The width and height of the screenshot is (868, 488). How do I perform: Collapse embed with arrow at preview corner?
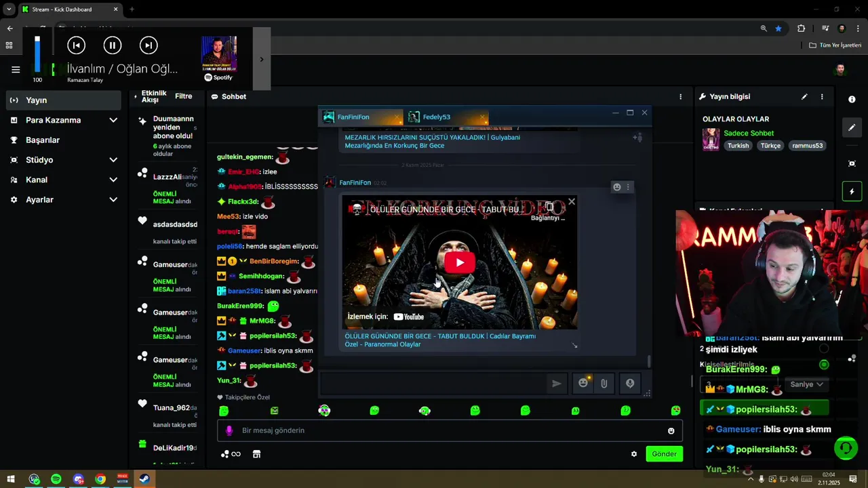point(574,346)
